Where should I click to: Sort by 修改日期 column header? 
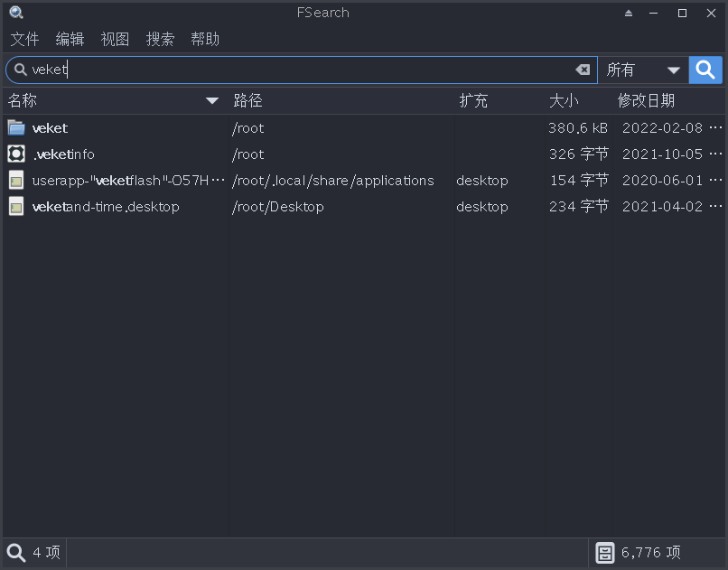[668, 101]
